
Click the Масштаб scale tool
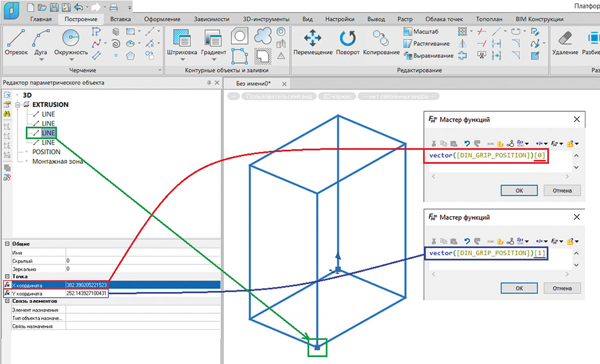click(x=420, y=31)
